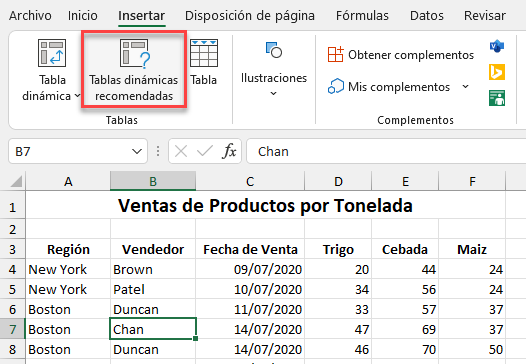Expand the Ilustraciones dropdown chevron

point(274,93)
